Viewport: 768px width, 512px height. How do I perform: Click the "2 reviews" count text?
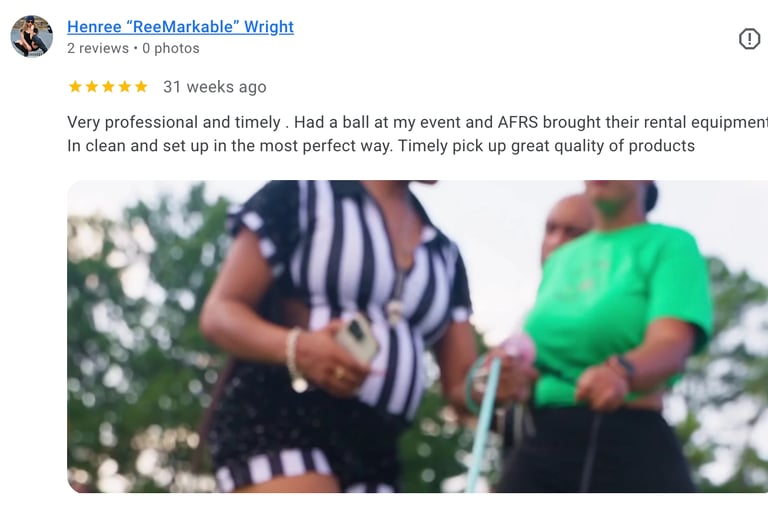[98, 49]
